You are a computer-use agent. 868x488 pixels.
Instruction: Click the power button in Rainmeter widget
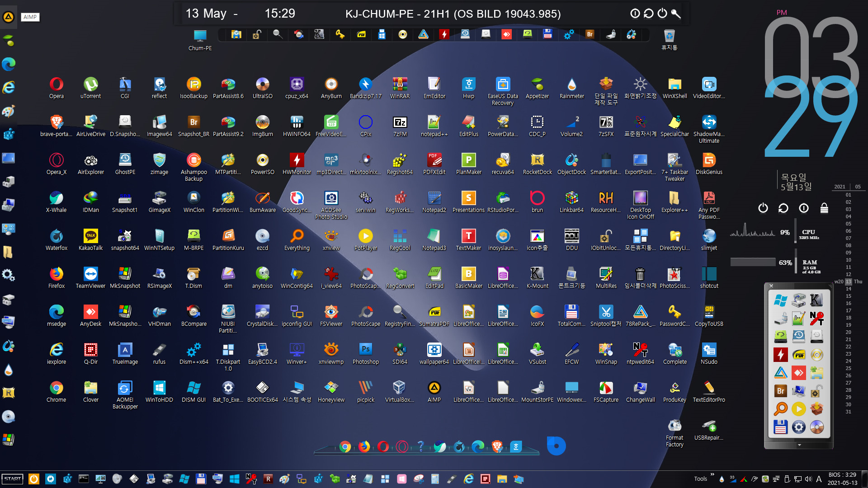pos(763,208)
